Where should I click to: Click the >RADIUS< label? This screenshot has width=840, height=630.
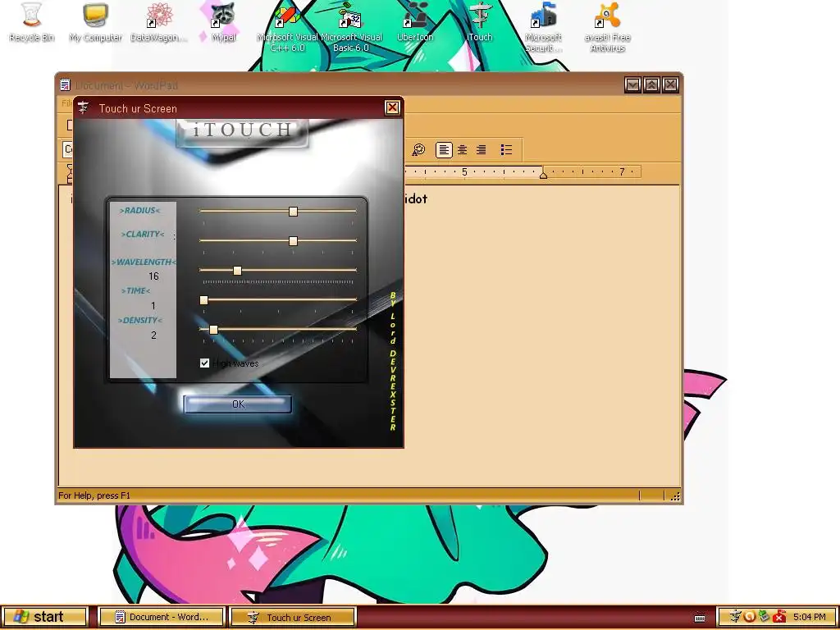click(x=140, y=211)
